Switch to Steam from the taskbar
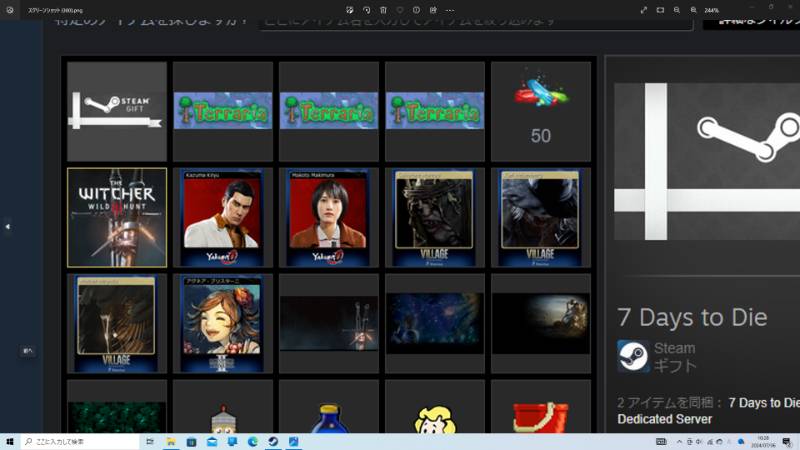 pyautogui.click(x=273, y=441)
